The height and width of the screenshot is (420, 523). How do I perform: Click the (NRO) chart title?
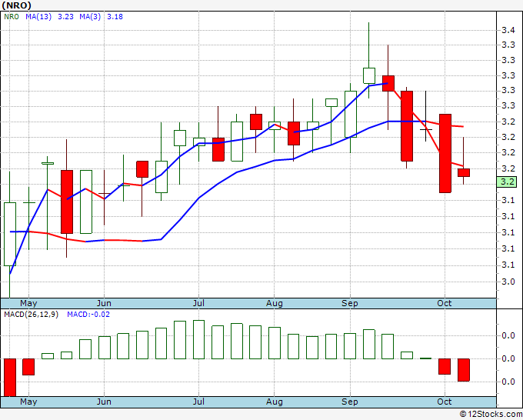(16, 5)
